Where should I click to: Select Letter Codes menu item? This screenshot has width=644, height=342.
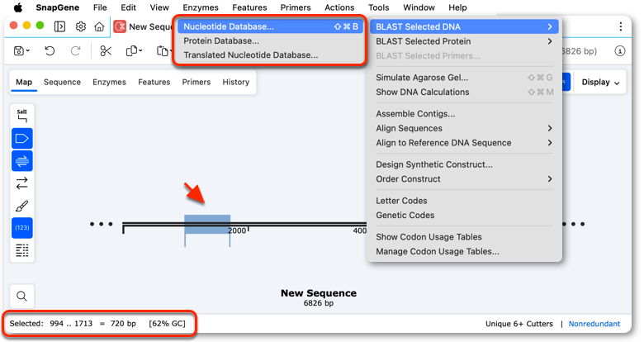464,201
